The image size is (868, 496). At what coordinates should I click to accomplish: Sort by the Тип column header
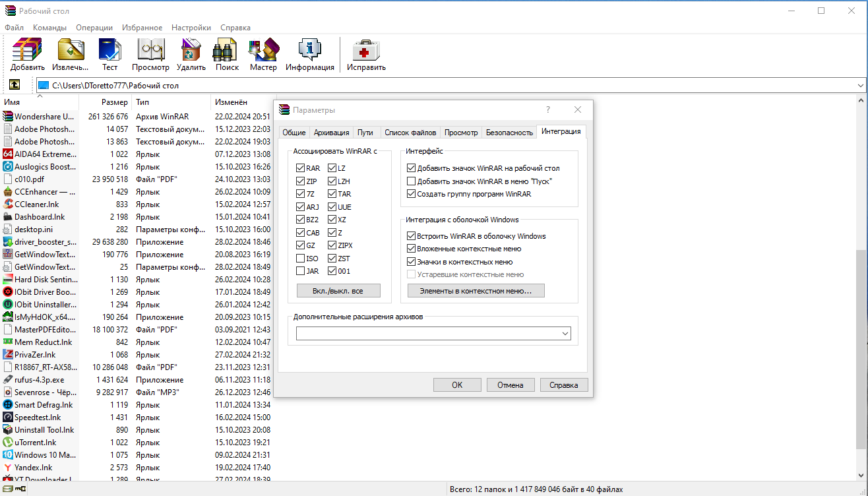pos(171,102)
